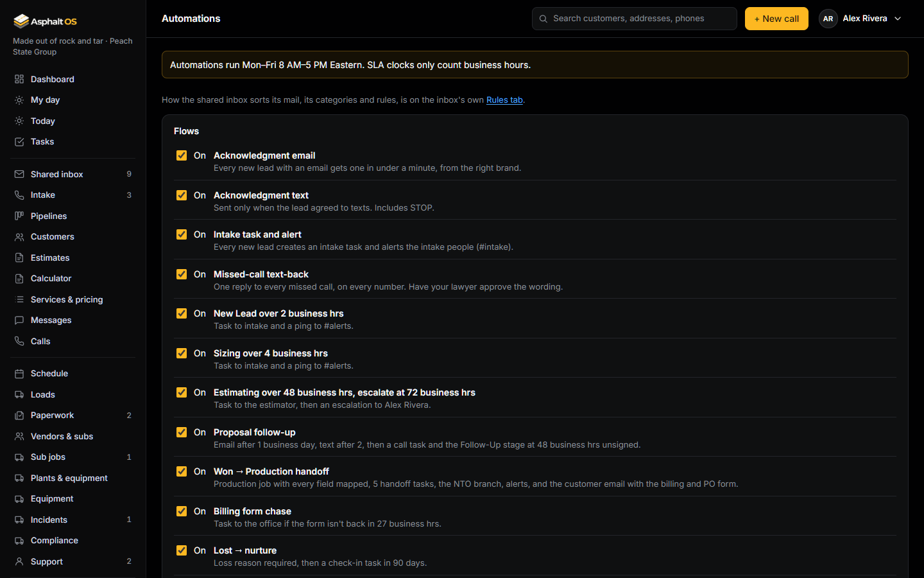924x578 pixels.
Task: Click the Messages chat bubble icon
Action: click(19, 320)
